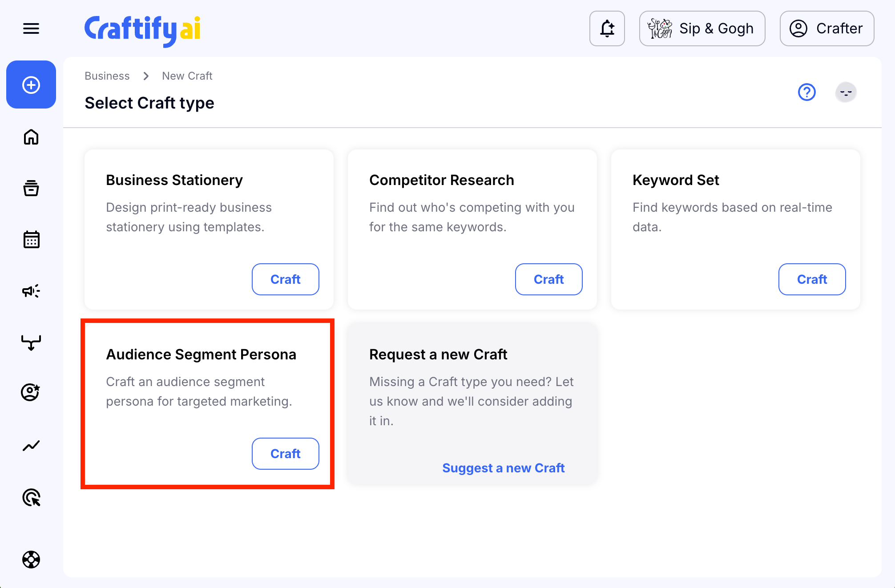Open the Crafter account menu
Screen dimensions: 895x588
click(826, 29)
